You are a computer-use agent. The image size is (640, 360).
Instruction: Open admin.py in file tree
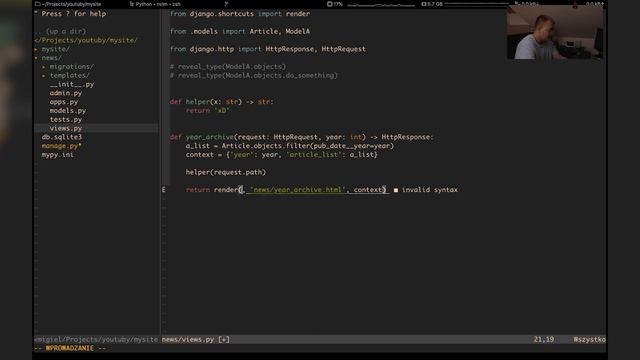(x=66, y=93)
